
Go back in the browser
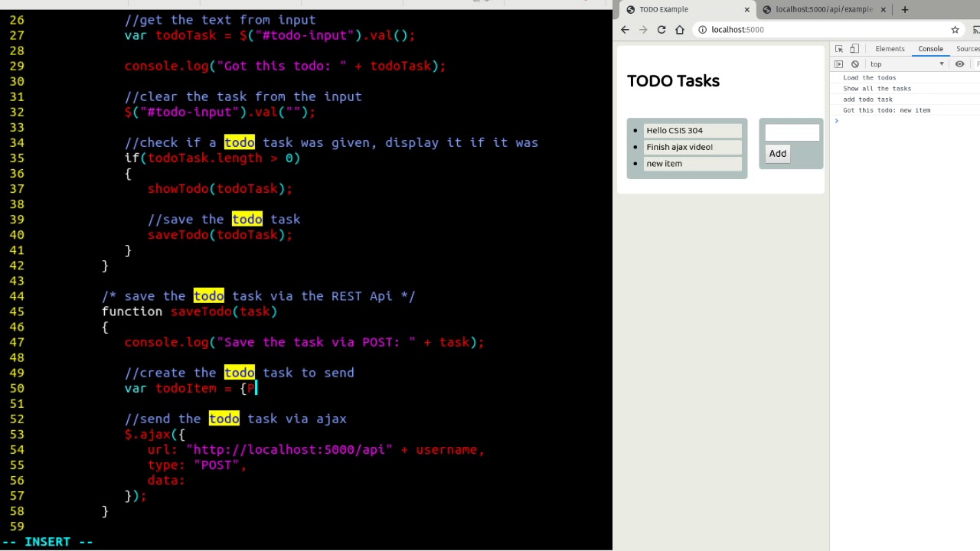point(625,30)
